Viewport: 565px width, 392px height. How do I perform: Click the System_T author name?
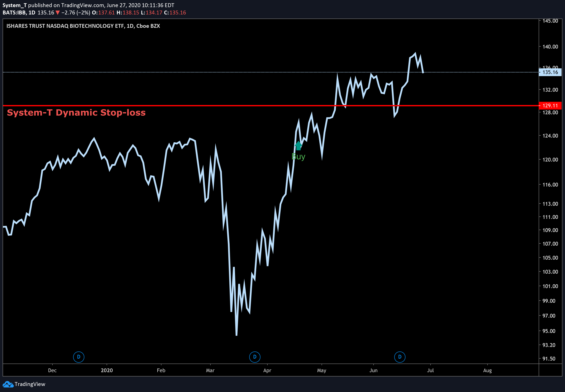[x=14, y=5]
